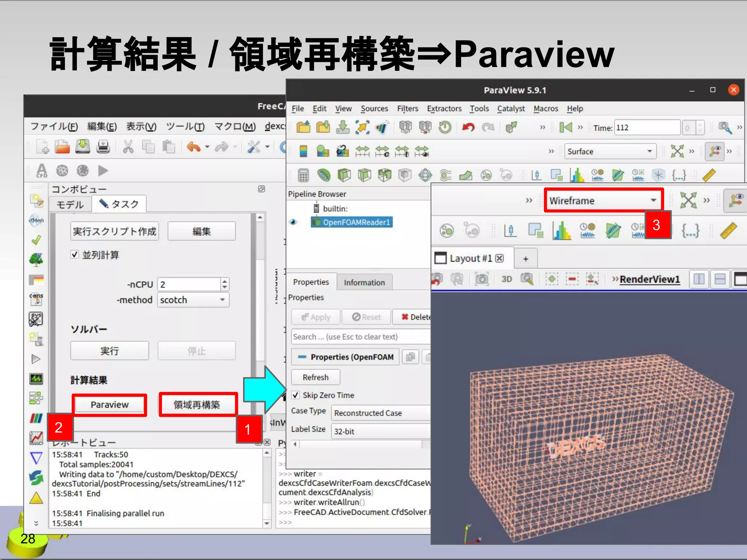Click the FreeCAD cut scissors icon
The height and width of the screenshot is (560, 747).
pos(128,147)
